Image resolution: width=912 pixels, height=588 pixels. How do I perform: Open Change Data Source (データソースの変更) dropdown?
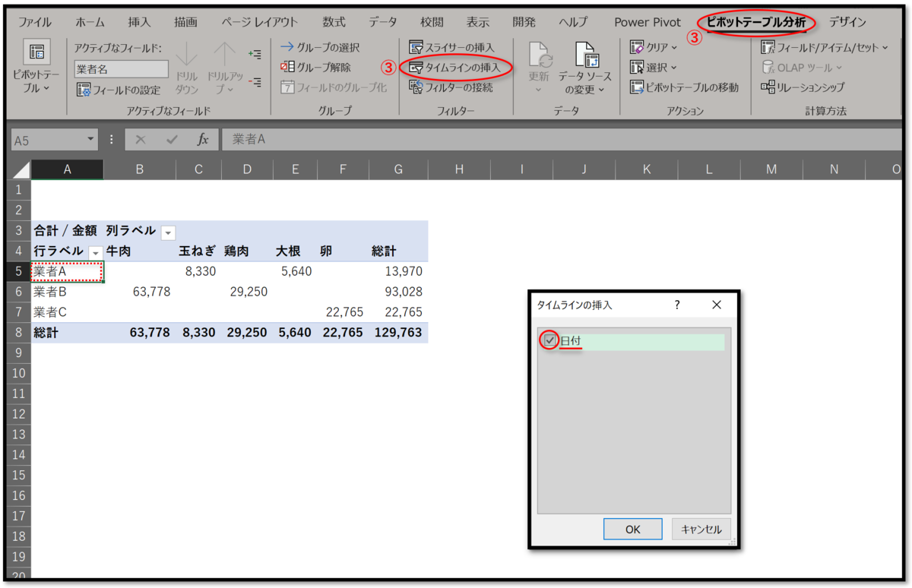584,68
